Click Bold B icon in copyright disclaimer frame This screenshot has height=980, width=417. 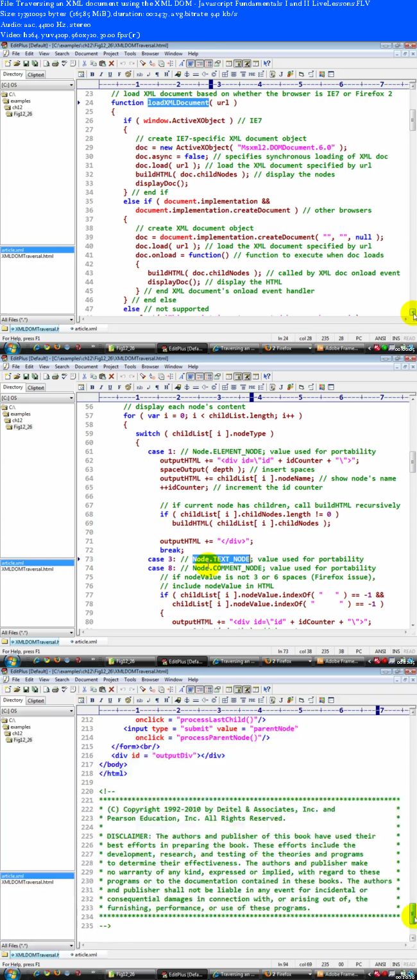tap(92, 700)
